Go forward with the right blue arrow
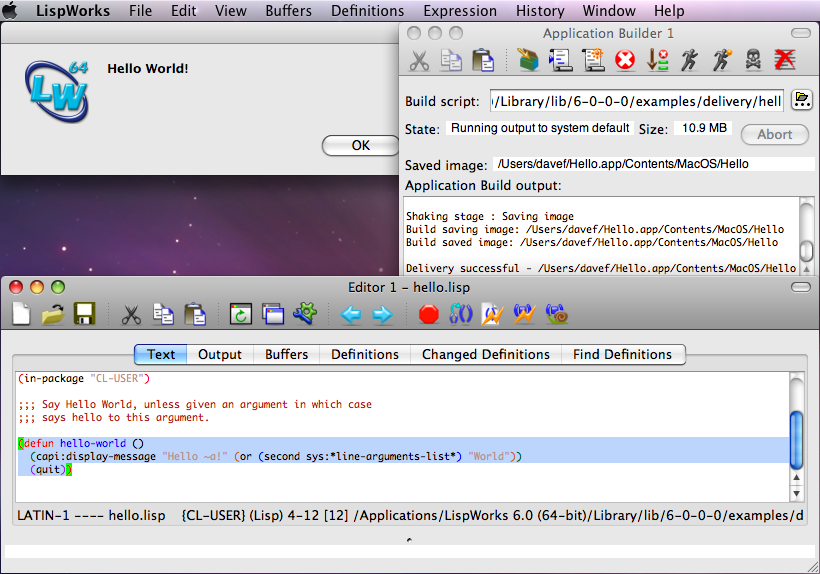The height and width of the screenshot is (574, 820). tap(382, 315)
